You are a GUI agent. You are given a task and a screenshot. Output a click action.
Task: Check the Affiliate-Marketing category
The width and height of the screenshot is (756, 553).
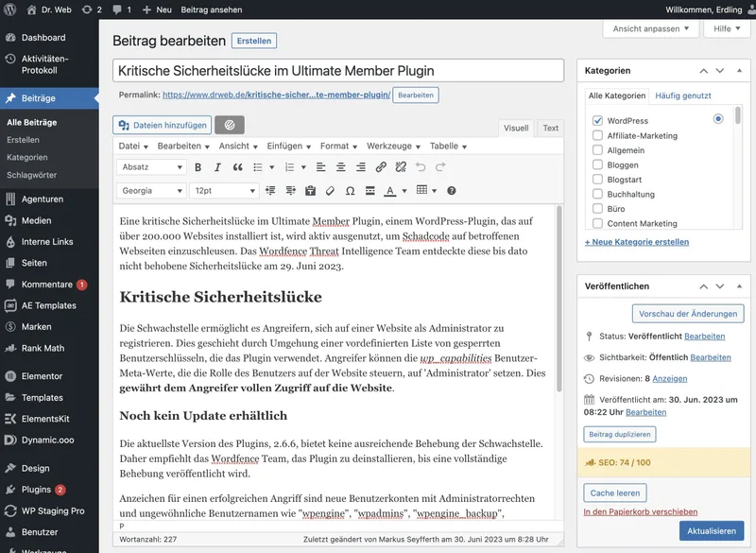pyautogui.click(x=597, y=135)
